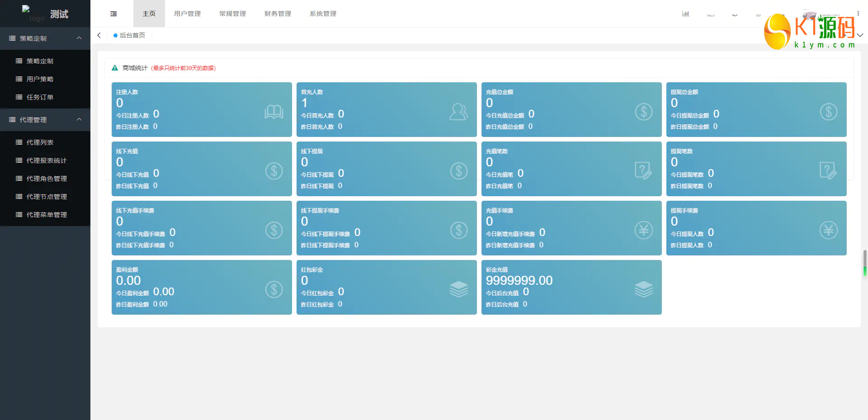The image size is (868, 420).
Task: Click the dollar icon on the 线下提现手续费 card
Action: click(459, 230)
